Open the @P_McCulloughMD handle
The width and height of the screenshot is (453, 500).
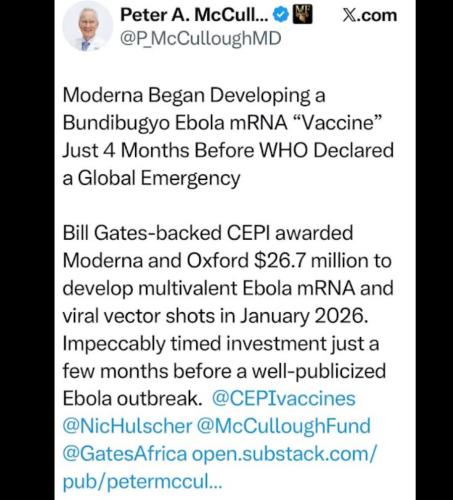pos(201,39)
